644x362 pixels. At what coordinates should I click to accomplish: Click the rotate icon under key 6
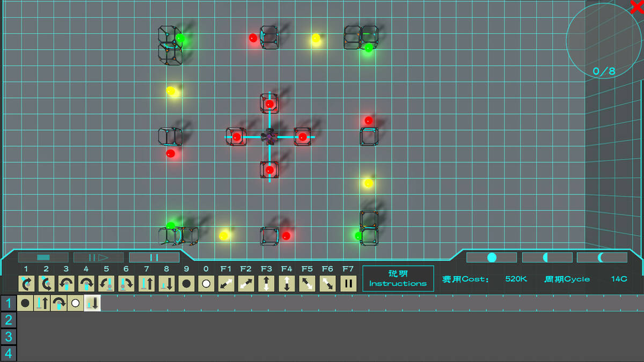(x=126, y=283)
